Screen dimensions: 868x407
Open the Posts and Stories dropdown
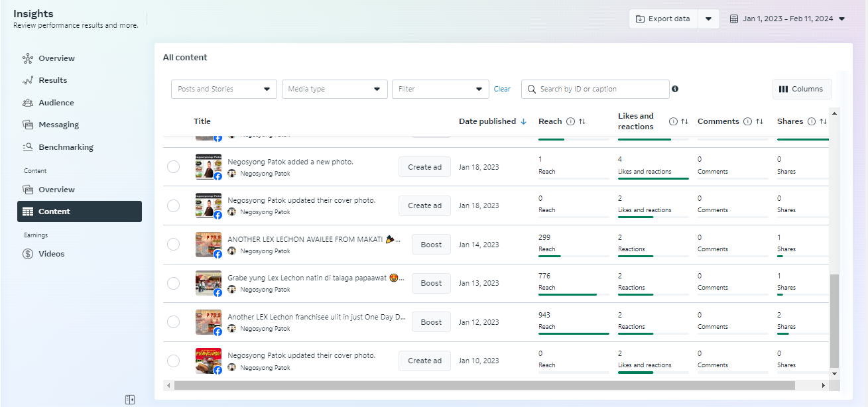(224, 89)
